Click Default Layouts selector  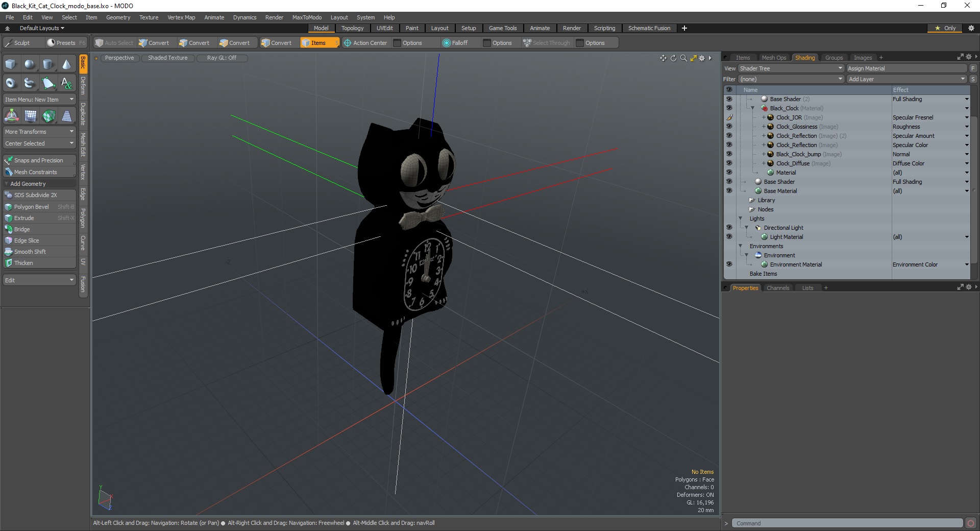coord(42,28)
